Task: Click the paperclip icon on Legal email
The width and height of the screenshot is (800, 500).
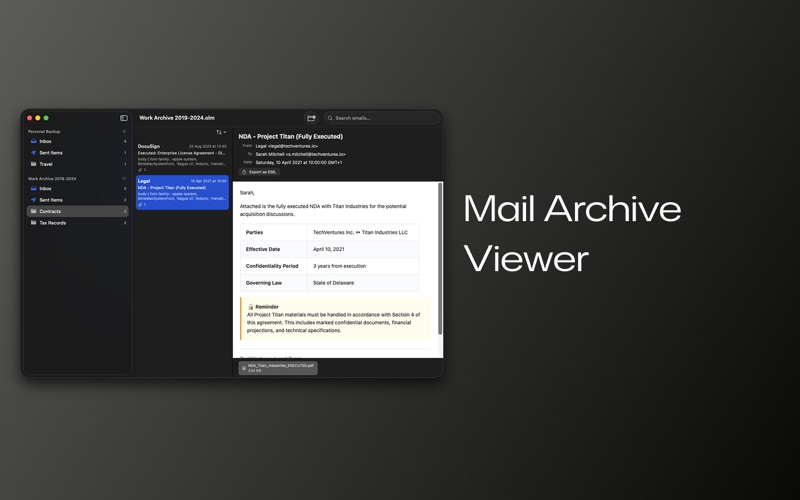Action: click(x=140, y=205)
